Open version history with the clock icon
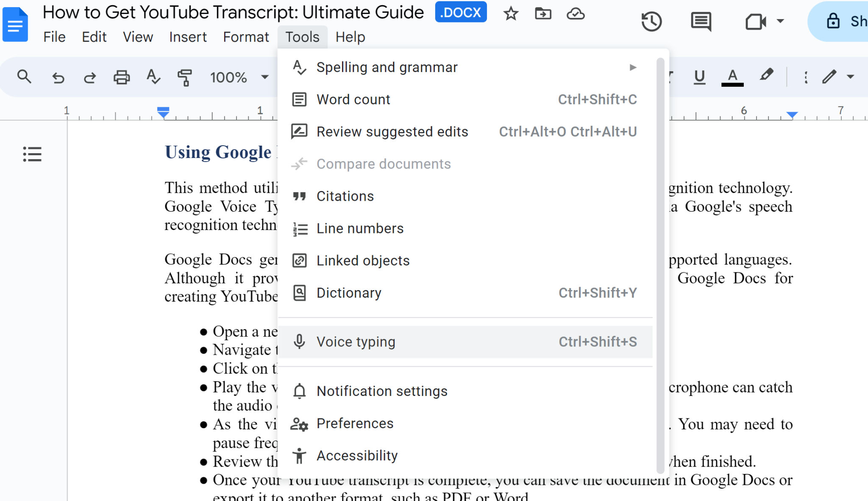868x501 pixels. tap(652, 21)
